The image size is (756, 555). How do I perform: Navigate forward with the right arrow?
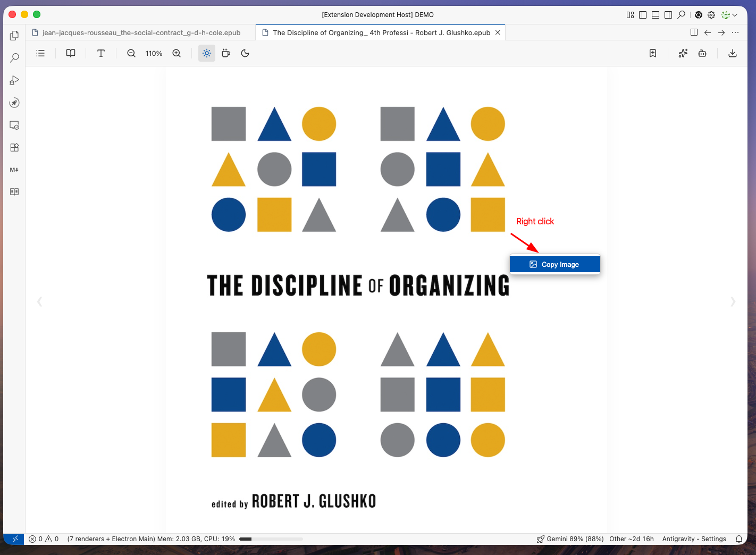(x=721, y=32)
